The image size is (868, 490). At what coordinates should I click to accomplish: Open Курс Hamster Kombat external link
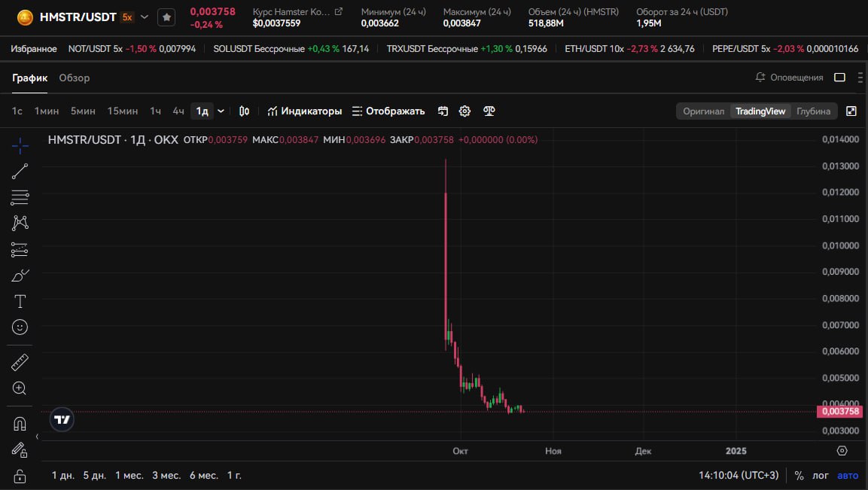[x=339, y=11]
